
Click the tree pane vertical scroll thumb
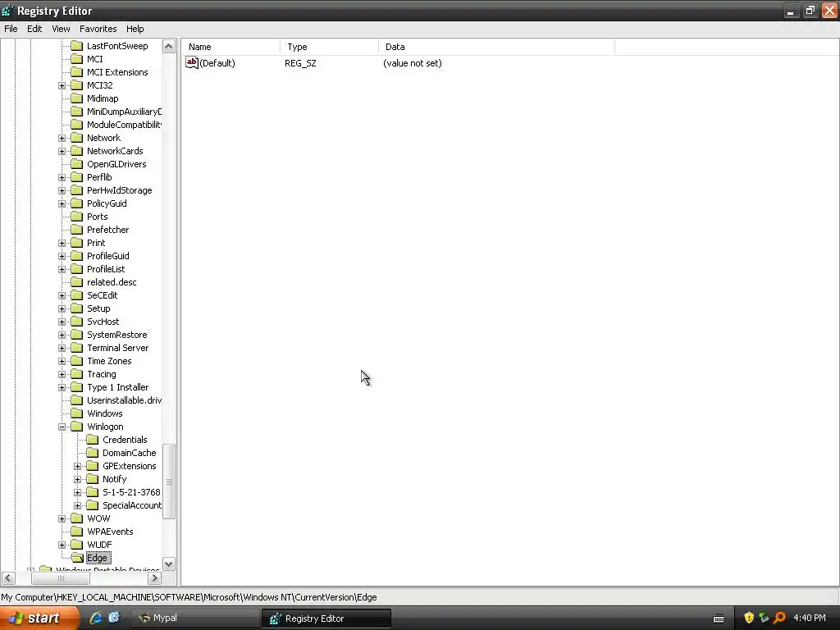pos(169,482)
